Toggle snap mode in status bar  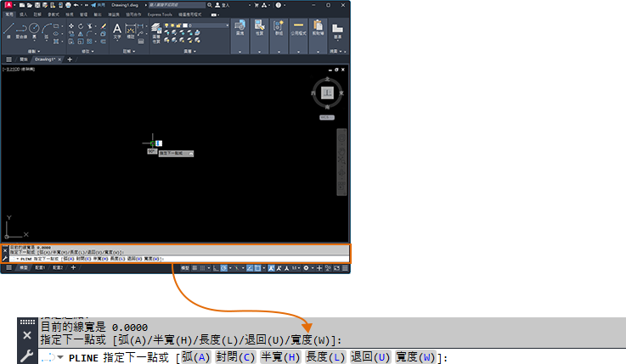pyautogui.click(x=202, y=268)
